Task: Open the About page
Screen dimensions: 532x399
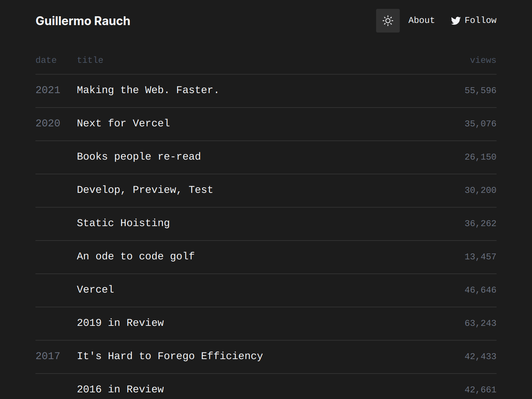Action: coord(421,20)
